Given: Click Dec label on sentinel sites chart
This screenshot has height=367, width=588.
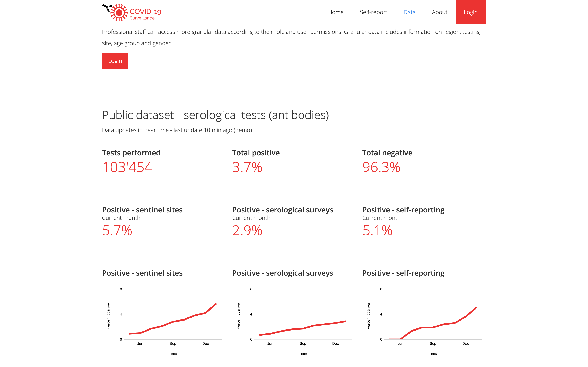Looking at the screenshot, I should coord(205,344).
